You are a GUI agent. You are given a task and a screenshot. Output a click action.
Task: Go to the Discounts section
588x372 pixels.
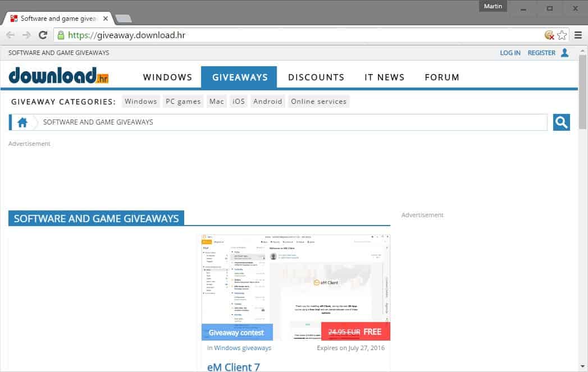click(x=316, y=77)
